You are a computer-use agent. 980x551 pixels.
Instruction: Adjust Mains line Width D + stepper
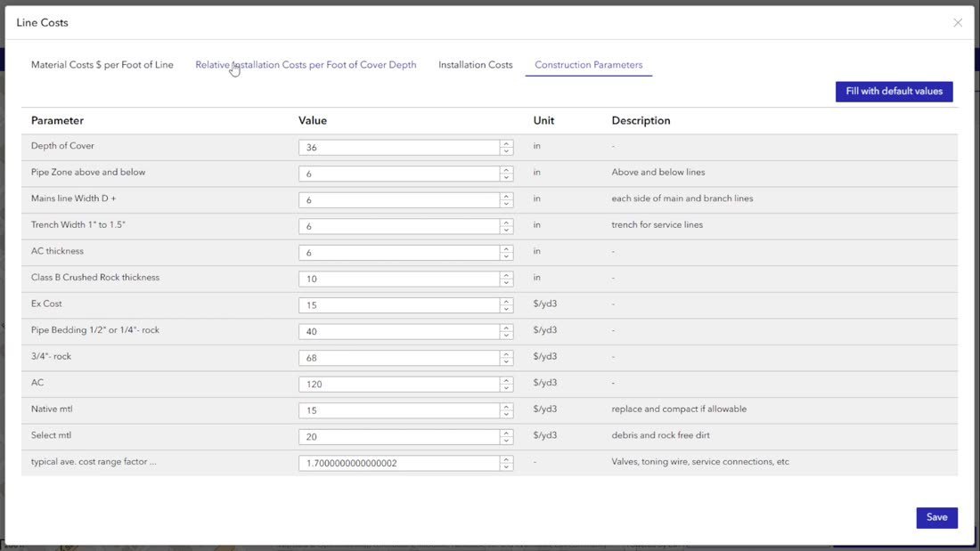click(506, 200)
